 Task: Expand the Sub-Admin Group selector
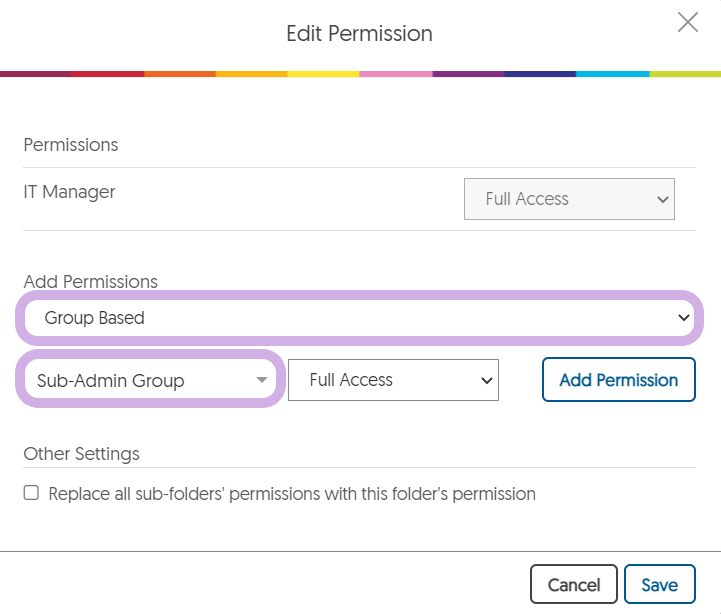tap(150, 380)
